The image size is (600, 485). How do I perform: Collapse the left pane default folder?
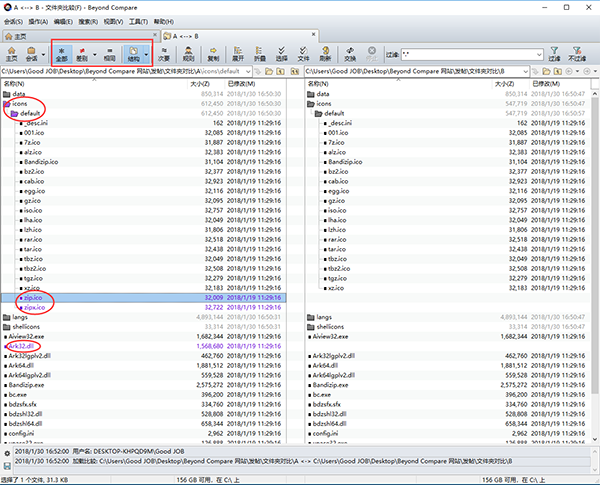(15, 114)
